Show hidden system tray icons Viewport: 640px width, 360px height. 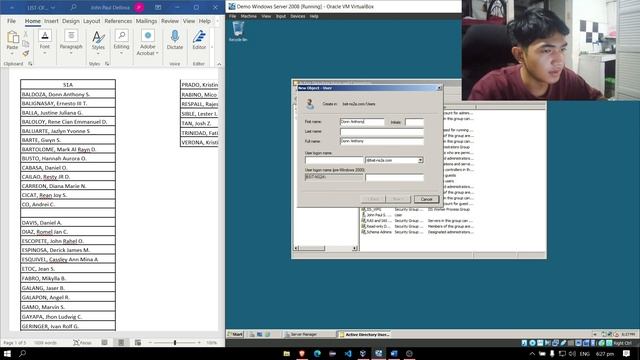pos(532,353)
